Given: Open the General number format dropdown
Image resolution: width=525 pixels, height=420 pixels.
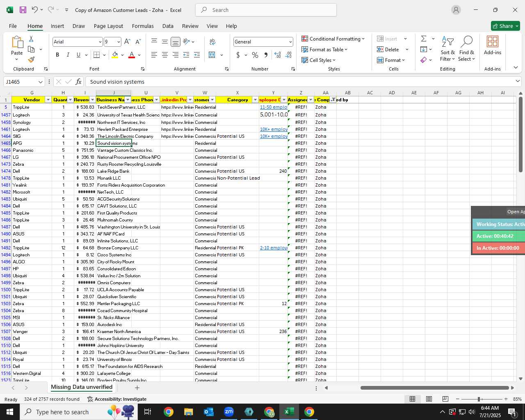Looking at the screenshot, I should point(290,42).
